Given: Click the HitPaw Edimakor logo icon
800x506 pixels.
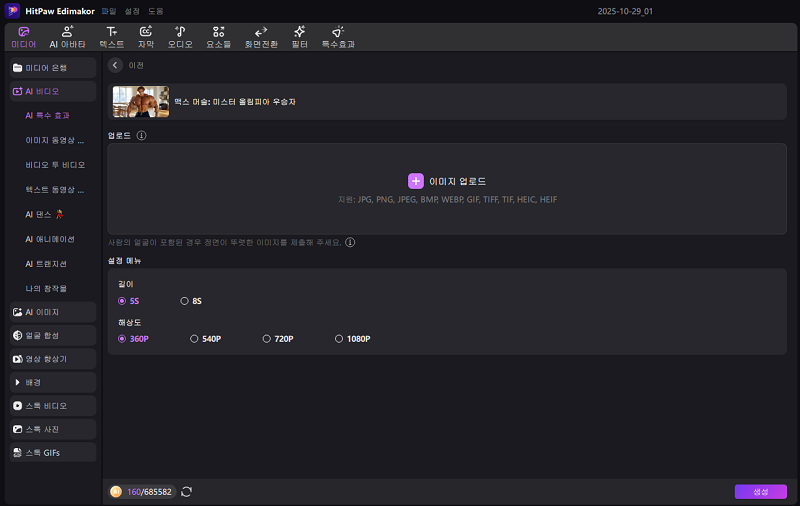Looking at the screenshot, I should [x=12, y=11].
